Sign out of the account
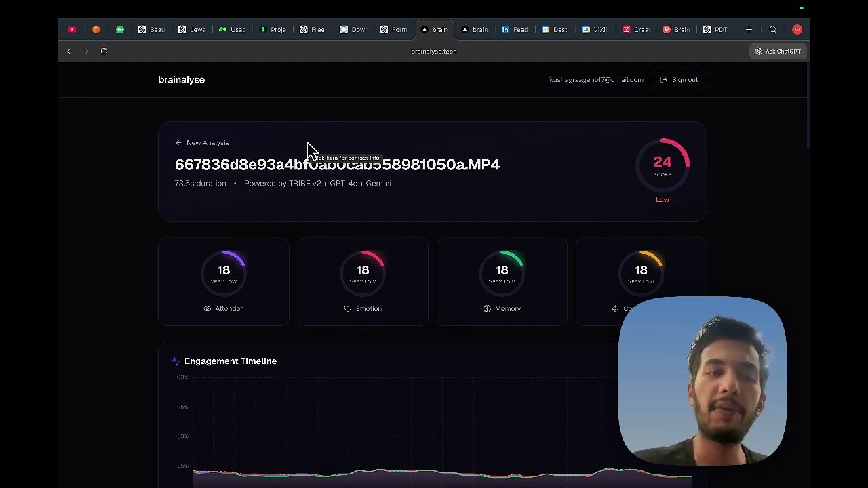The height and width of the screenshot is (488, 868). (x=679, y=79)
